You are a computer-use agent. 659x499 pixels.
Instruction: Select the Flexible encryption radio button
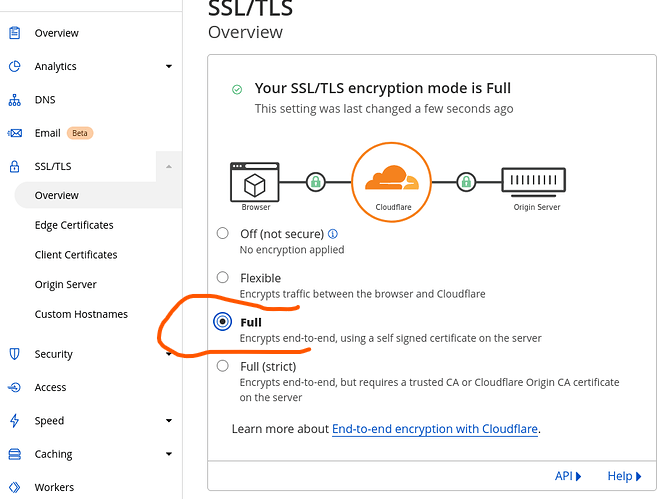223,277
